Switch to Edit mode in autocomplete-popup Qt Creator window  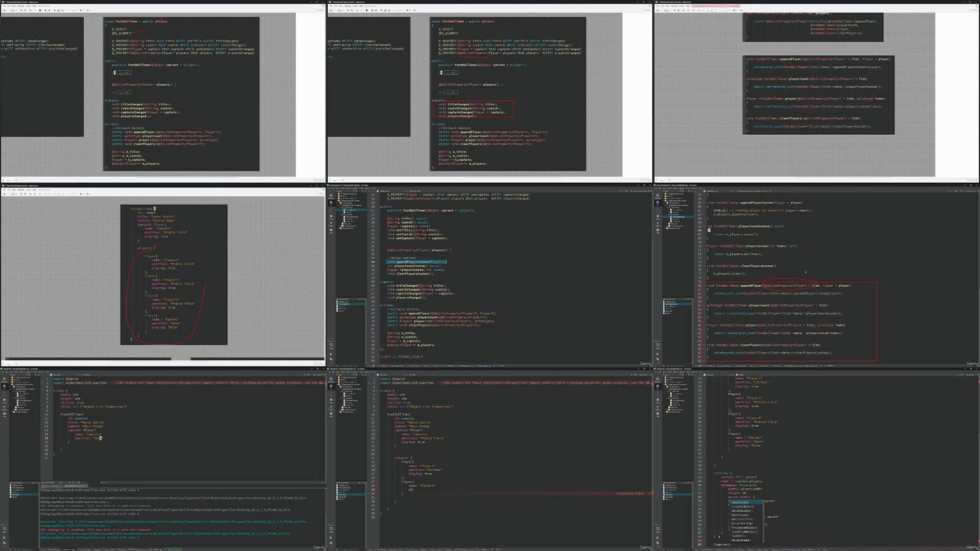[657, 387]
